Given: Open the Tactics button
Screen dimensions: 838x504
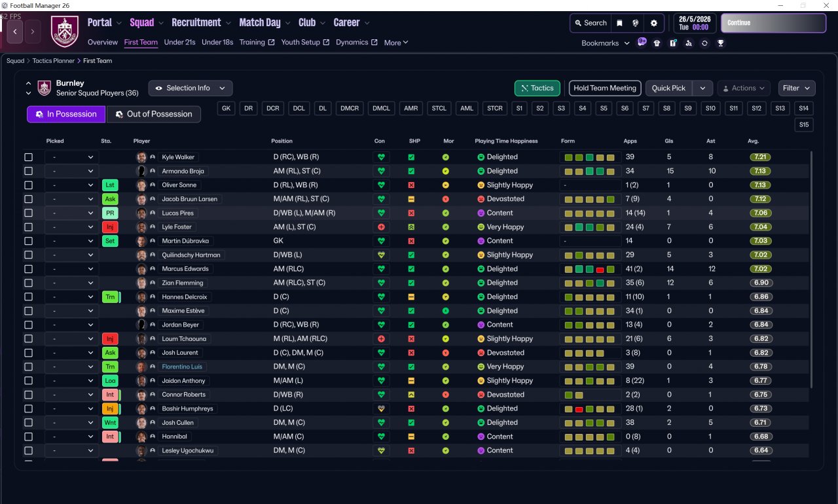Looking at the screenshot, I should click(x=537, y=88).
